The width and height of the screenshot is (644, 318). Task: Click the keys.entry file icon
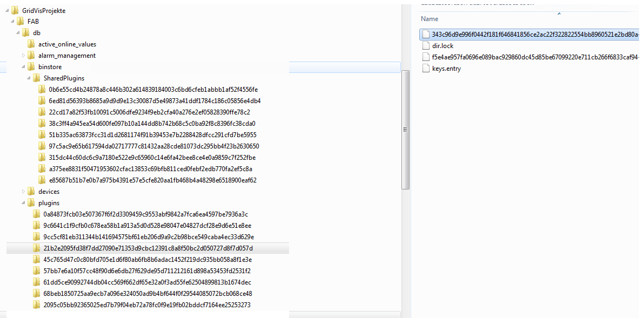[426, 69]
